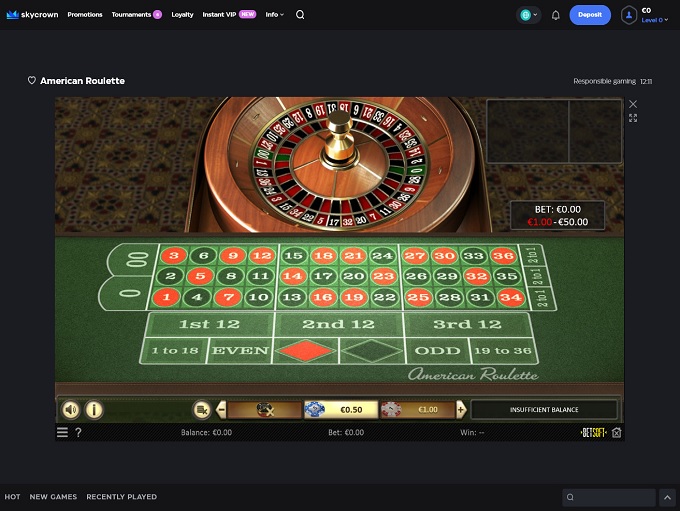The width and height of the screenshot is (680, 511).
Task: Toggle fullscreen mode for the game
Action: tap(633, 118)
